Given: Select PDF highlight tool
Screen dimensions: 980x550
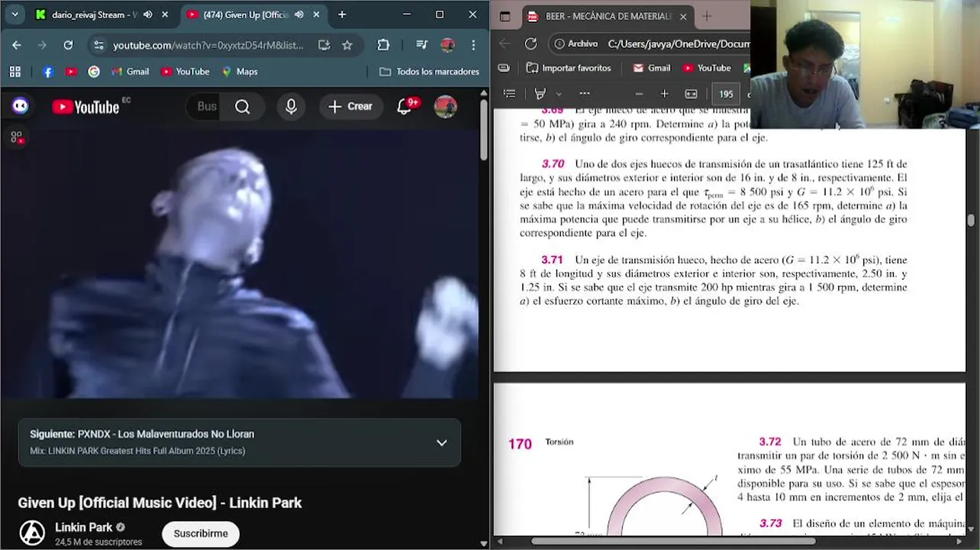Looking at the screenshot, I should tap(540, 94).
